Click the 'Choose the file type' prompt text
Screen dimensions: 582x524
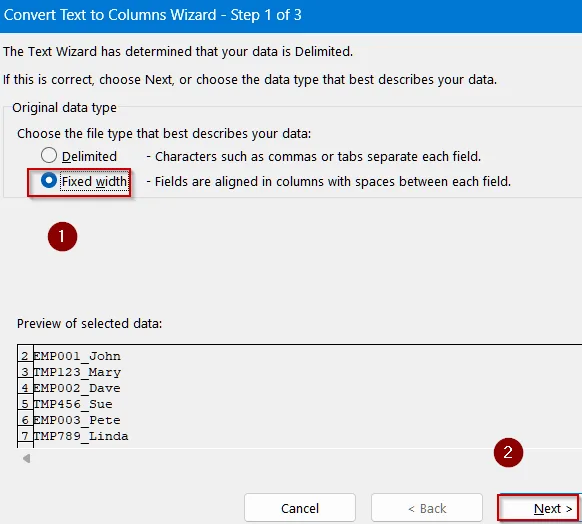pos(164,133)
